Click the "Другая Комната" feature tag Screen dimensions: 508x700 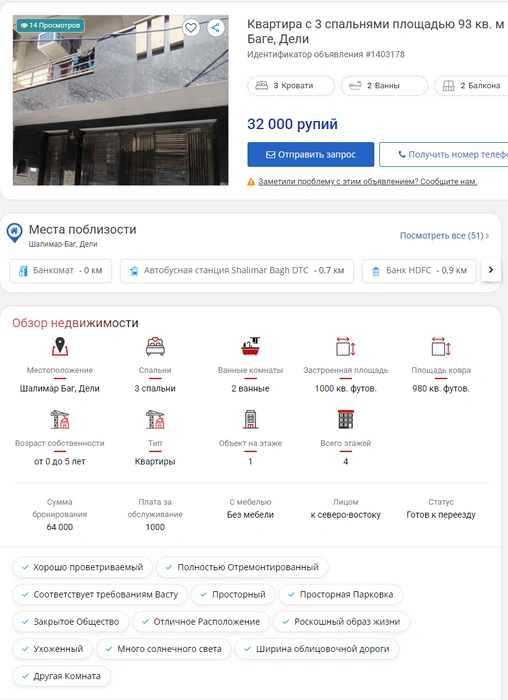pyautogui.click(x=62, y=676)
